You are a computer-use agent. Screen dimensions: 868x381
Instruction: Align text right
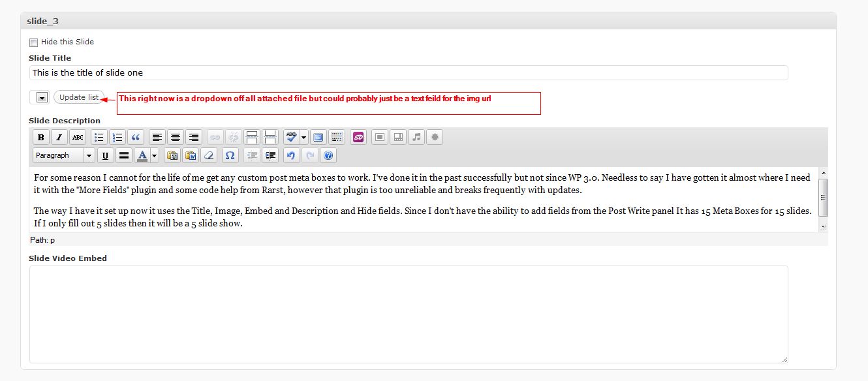point(193,137)
